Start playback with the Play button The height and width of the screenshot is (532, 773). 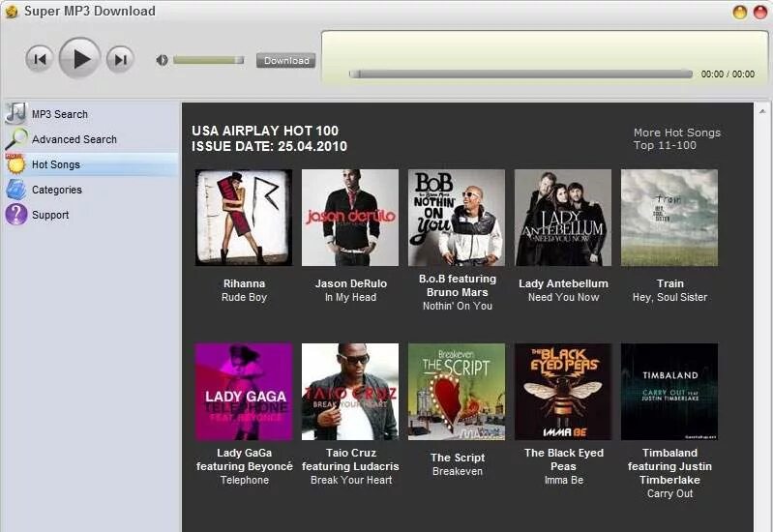click(80, 58)
